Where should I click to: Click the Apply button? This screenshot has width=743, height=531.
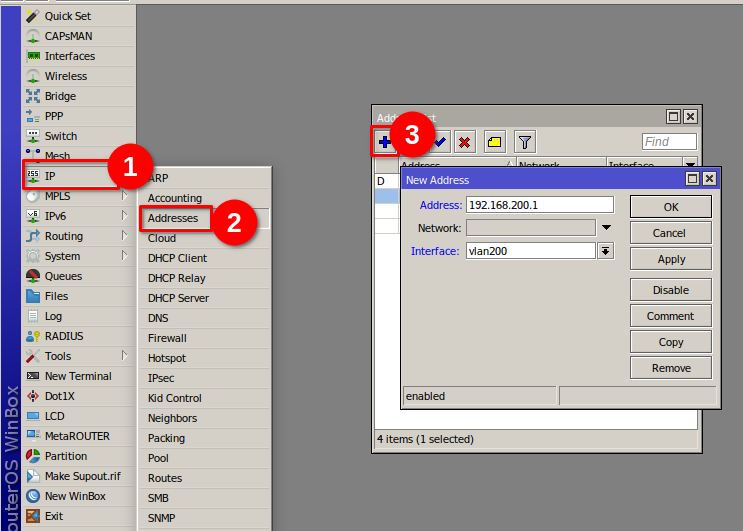pos(671,259)
